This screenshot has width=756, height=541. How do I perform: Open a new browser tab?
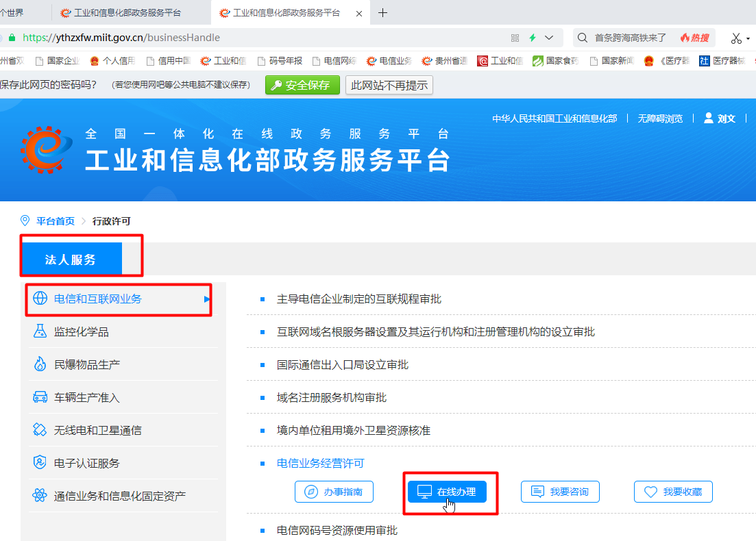click(x=383, y=13)
